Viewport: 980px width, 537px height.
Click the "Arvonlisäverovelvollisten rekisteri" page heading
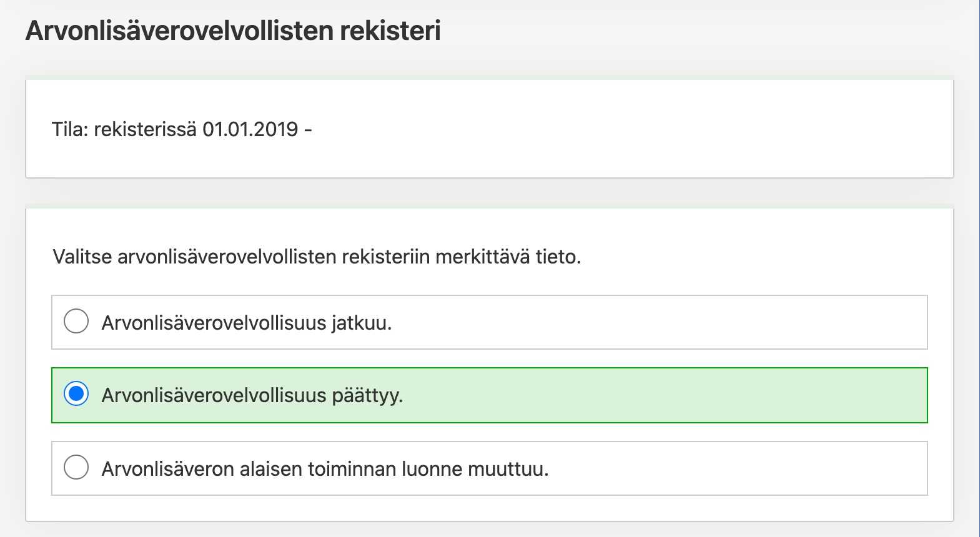pos(232,31)
